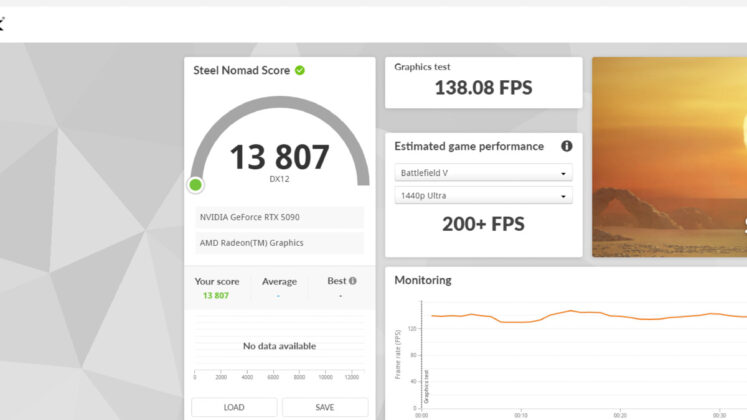
Task: Click the Graphics test label
Action: click(x=422, y=67)
